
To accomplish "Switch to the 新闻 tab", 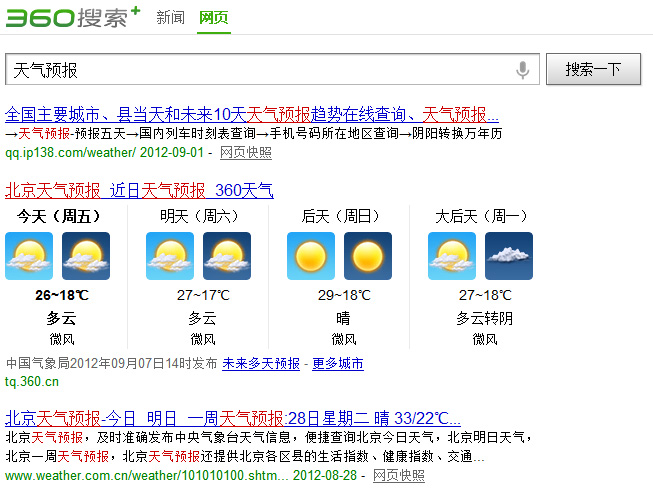I will (x=170, y=17).
